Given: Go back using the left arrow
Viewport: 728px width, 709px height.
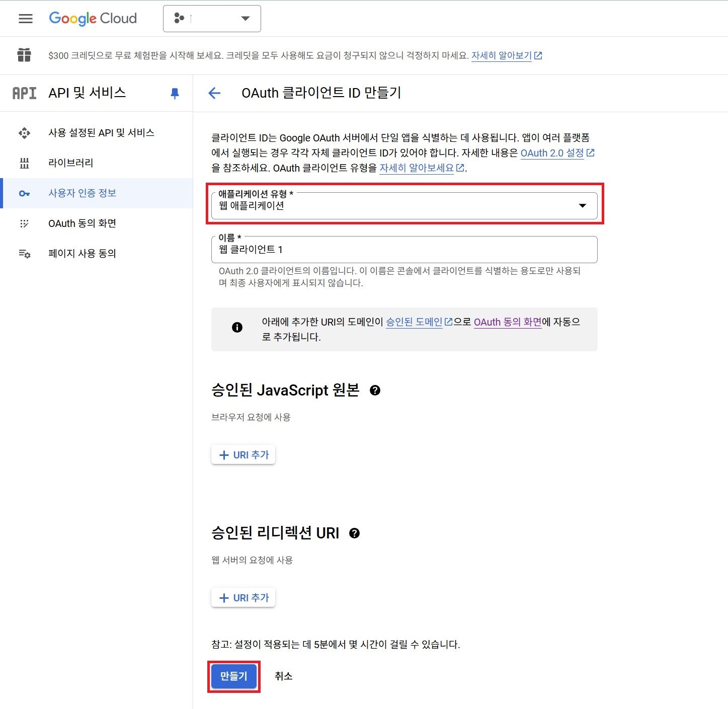Looking at the screenshot, I should coord(214,93).
